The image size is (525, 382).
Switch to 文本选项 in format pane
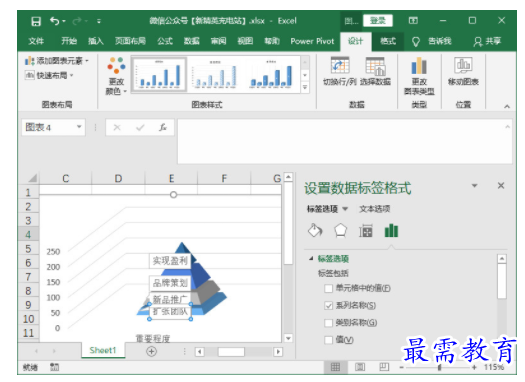[x=375, y=209]
